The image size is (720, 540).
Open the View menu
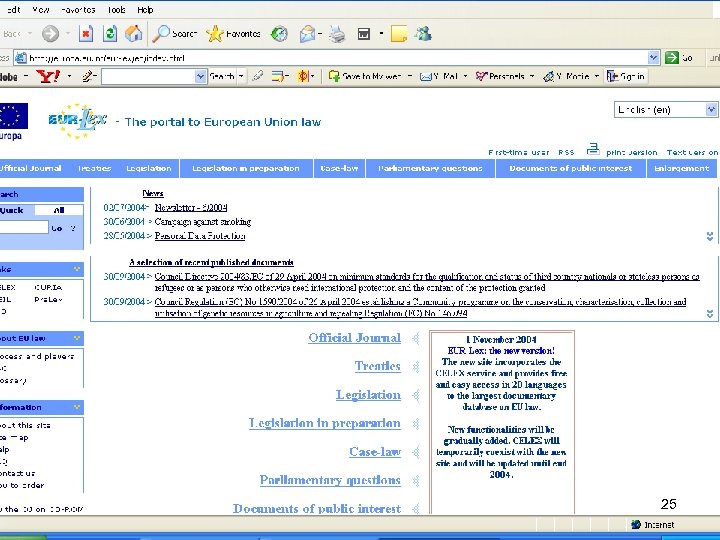(x=41, y=9)
